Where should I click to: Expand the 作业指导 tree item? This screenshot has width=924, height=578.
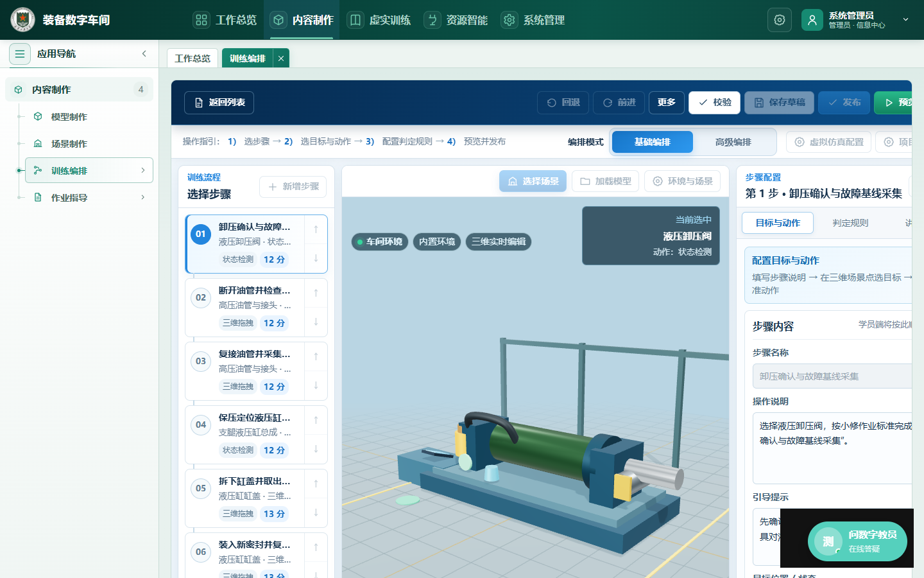click(142, 197)
